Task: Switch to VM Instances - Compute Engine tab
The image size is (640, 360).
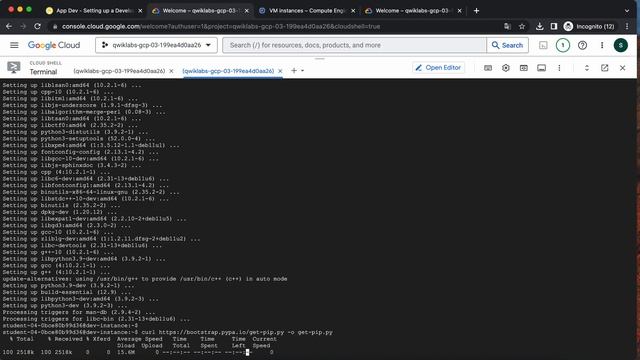Action: click(x=307, y=11)
